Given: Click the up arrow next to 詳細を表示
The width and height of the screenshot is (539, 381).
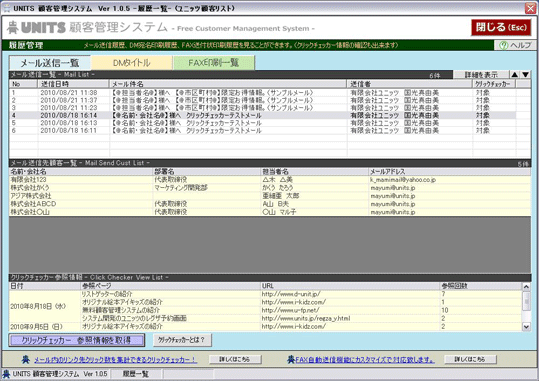Looking at the screenshot, I should pos(515,75).
